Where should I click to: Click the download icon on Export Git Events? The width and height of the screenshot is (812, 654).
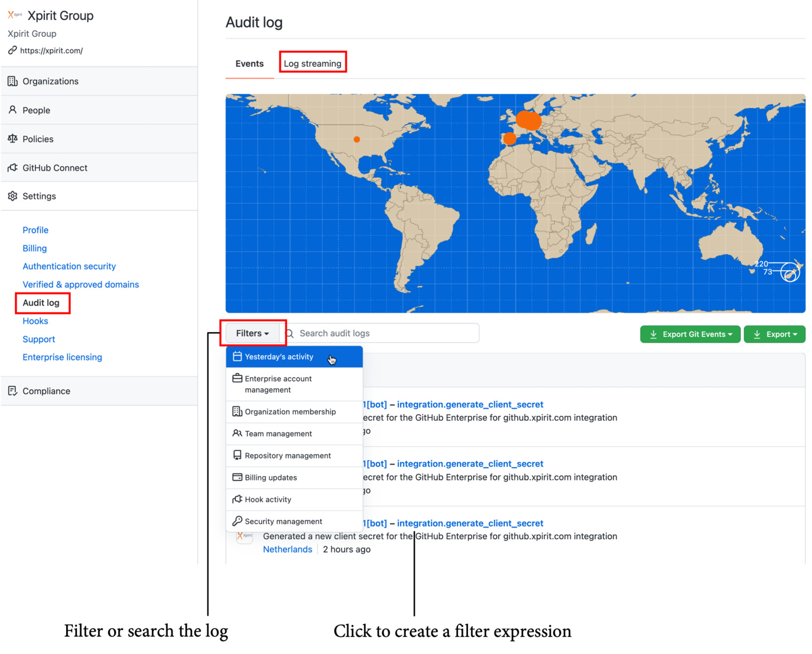[653, 334]
